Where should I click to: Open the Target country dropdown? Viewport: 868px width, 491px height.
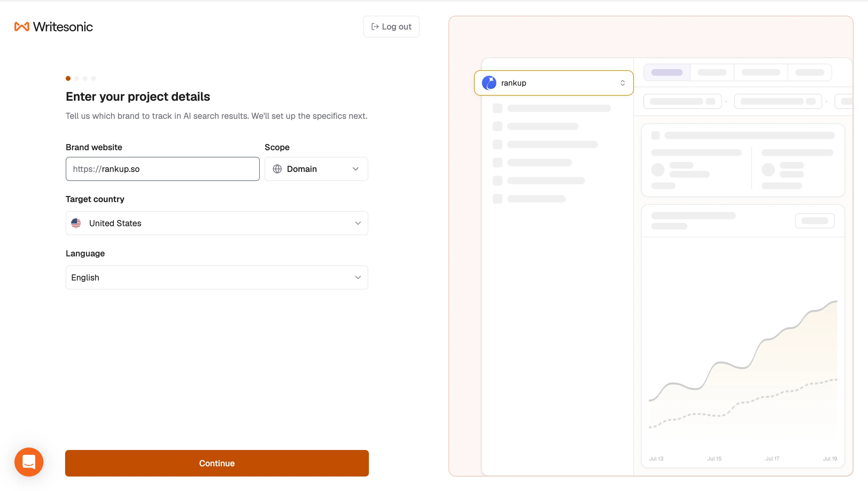pos(217,223)
